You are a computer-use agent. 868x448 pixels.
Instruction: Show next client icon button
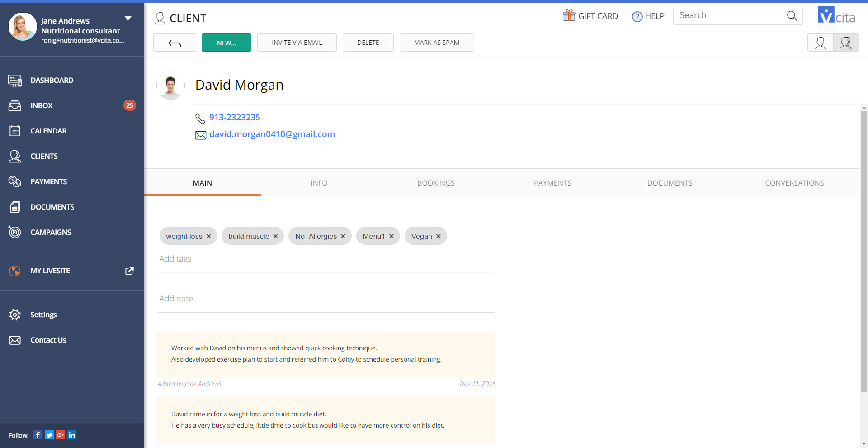(x=846, y=43)
